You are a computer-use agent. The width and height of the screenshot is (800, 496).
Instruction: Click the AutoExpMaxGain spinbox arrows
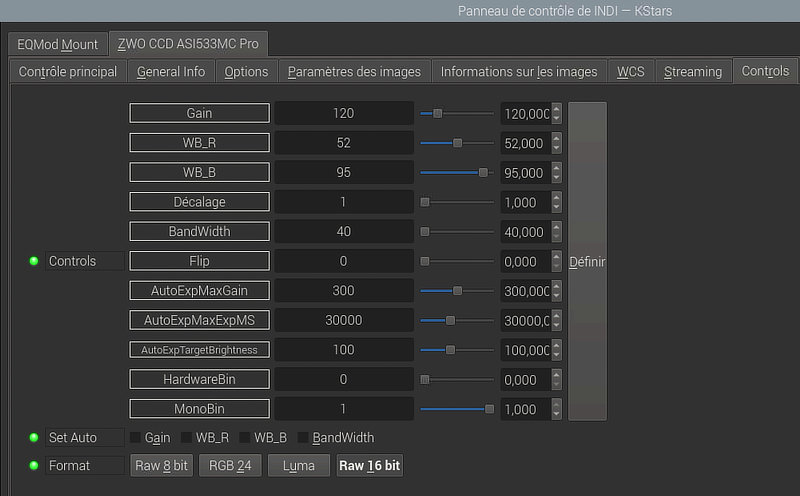557,290
